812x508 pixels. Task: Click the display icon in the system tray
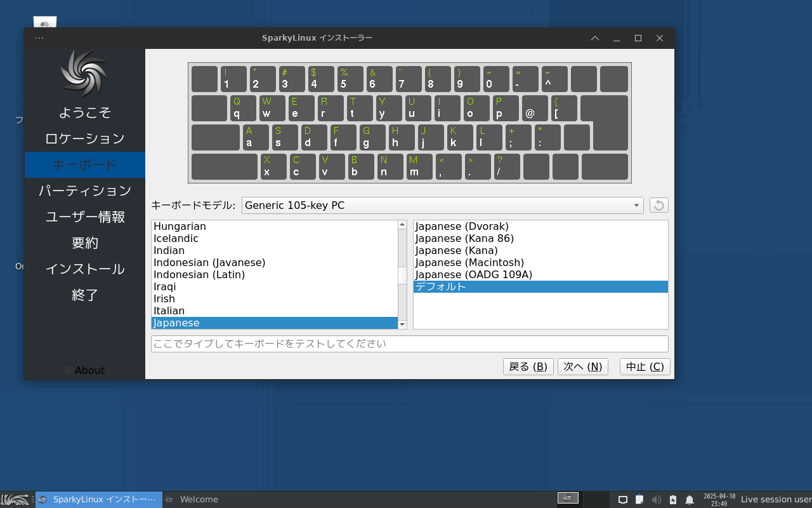pyautogui.click(x=623, y=500)
